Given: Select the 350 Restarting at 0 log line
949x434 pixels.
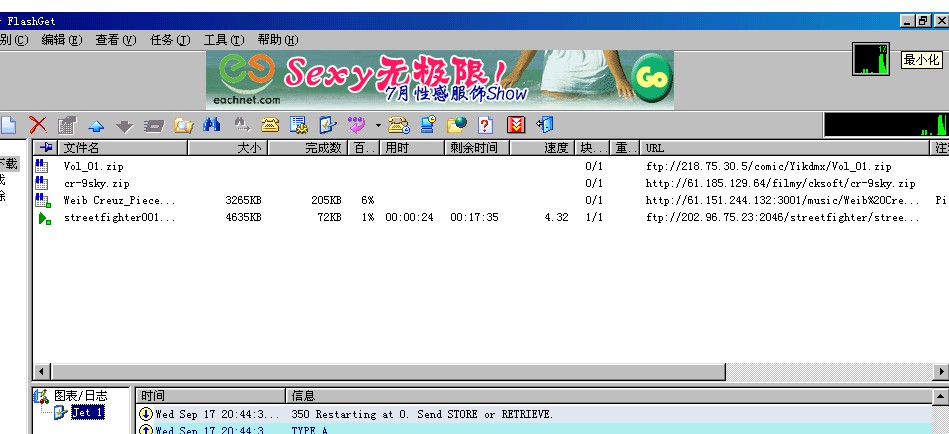Looking at the screenshot, I should pyautogui.click(x=534, y=415).
